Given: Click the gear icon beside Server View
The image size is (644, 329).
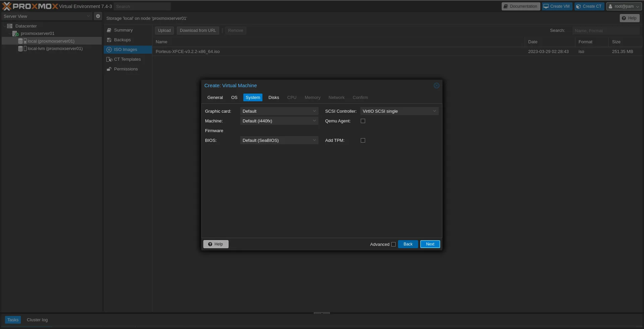Looking at the screenshot, I should click(x=98, y=16).
